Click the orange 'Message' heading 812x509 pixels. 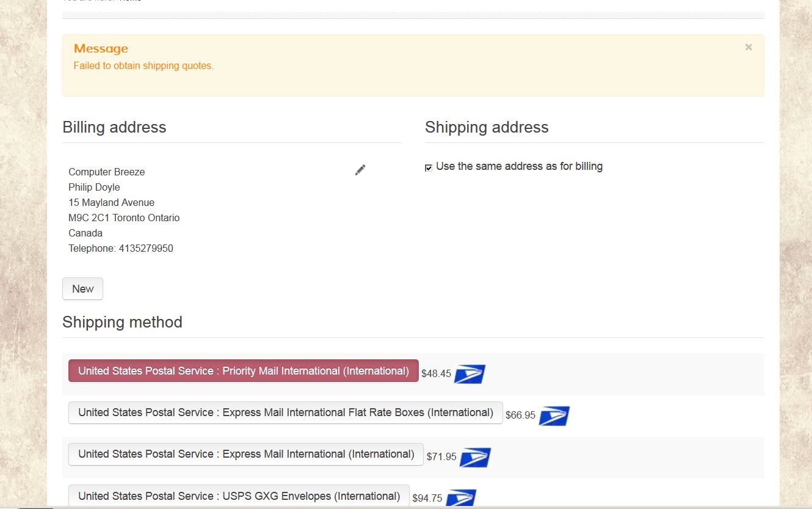click(x=101, y=49)
